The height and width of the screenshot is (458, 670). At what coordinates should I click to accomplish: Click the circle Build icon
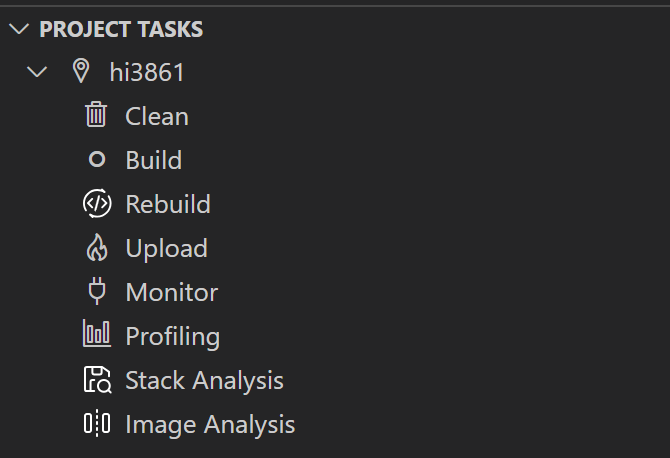[97, 159]
